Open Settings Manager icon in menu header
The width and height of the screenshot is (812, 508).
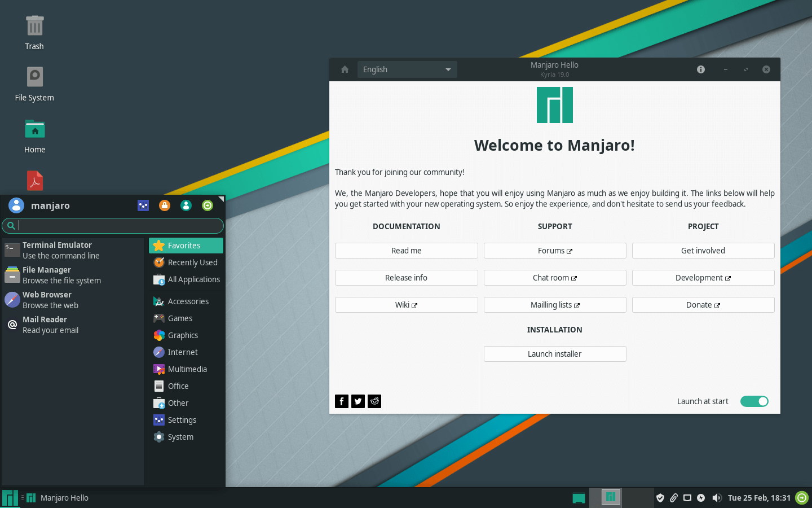(x=143, y=205)
